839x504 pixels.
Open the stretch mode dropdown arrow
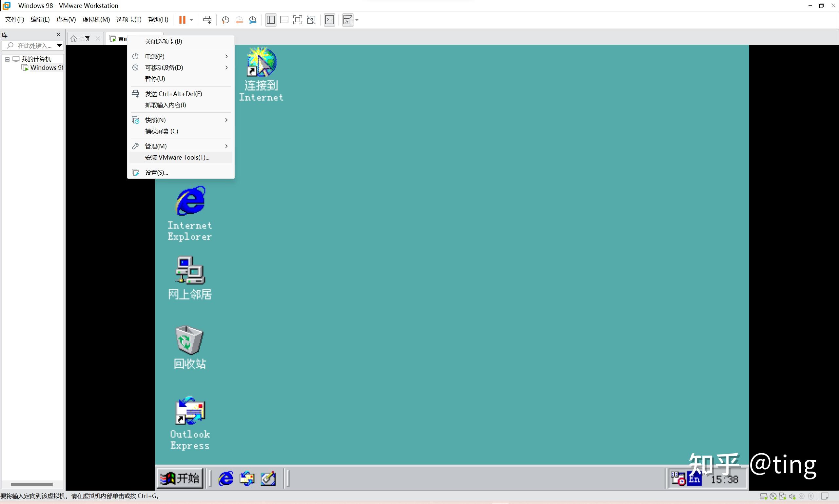[x=357, y=20]
